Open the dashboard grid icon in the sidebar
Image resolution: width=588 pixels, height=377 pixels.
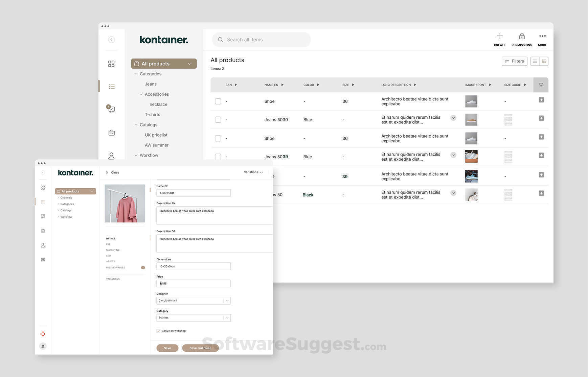[111, 63]
